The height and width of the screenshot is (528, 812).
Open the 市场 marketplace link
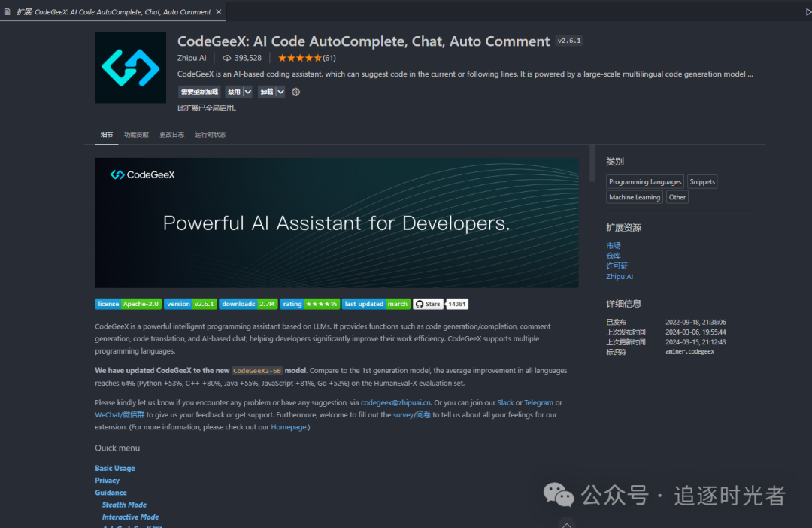click(614, 246)
